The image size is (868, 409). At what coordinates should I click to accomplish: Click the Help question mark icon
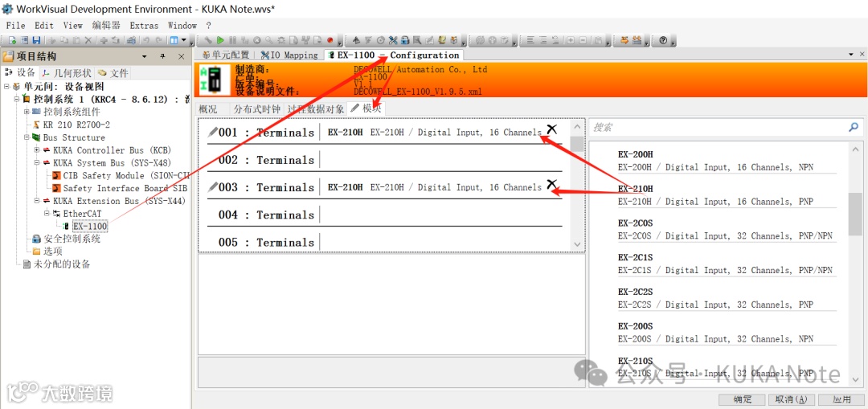point(663,40)
